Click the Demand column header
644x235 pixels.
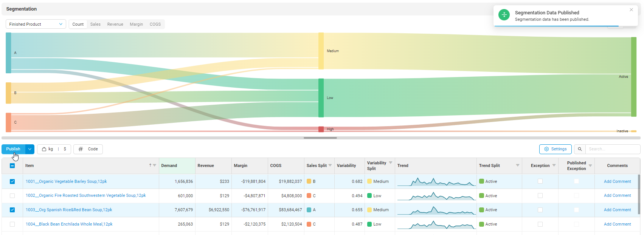177,165
